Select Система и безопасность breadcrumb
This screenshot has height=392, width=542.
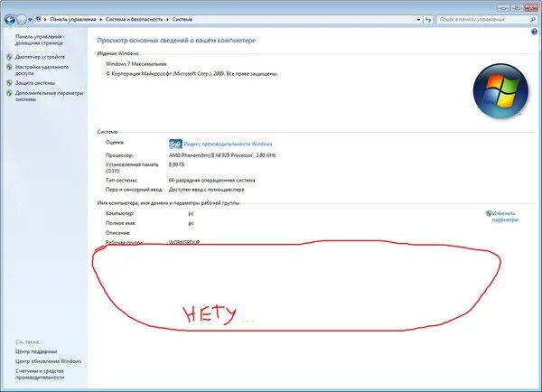pos(134,19)
